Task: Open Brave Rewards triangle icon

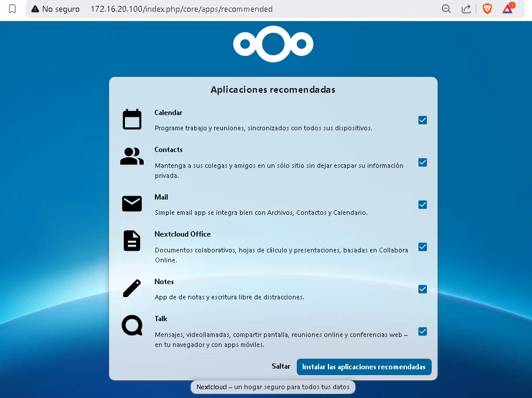Action: [x=508, y=8]
